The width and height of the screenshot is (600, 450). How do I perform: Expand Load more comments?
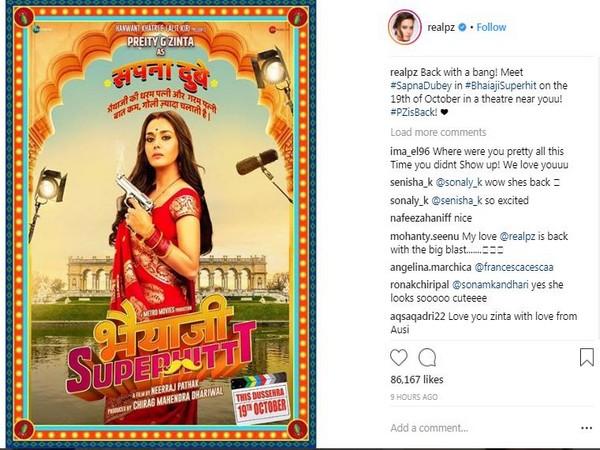click(438, 132)
